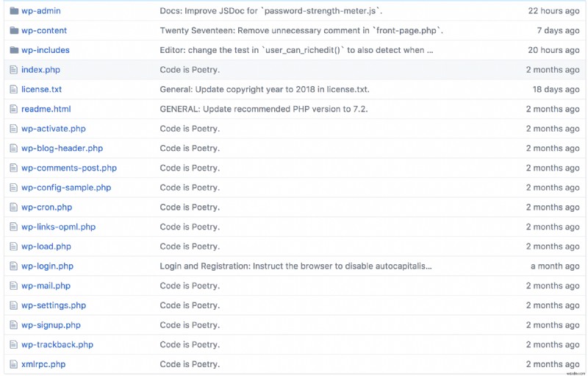Image resolution: width=588 pixels, height=376 pixels.
Task: Click '2 months ago' in the wp-mail.php row
Action: (553, 286)
